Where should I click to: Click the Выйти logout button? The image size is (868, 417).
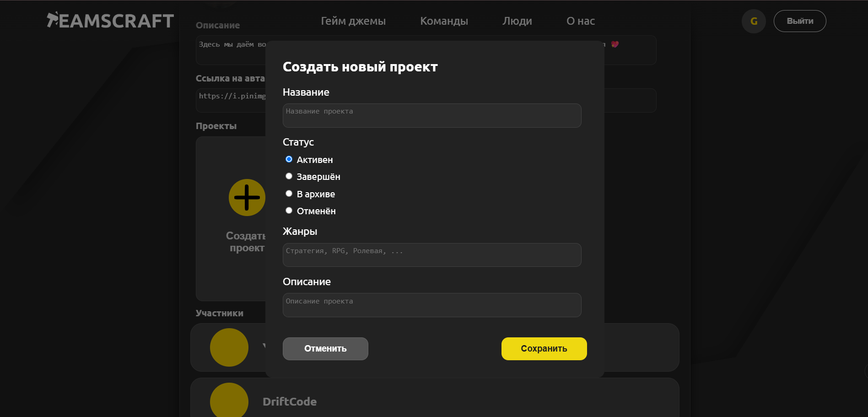pos(800,21)
